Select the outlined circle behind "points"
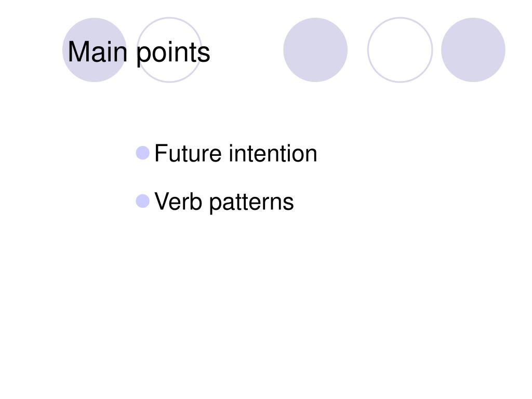The width and height of the screenshot is (532, 399). point(169,50)
